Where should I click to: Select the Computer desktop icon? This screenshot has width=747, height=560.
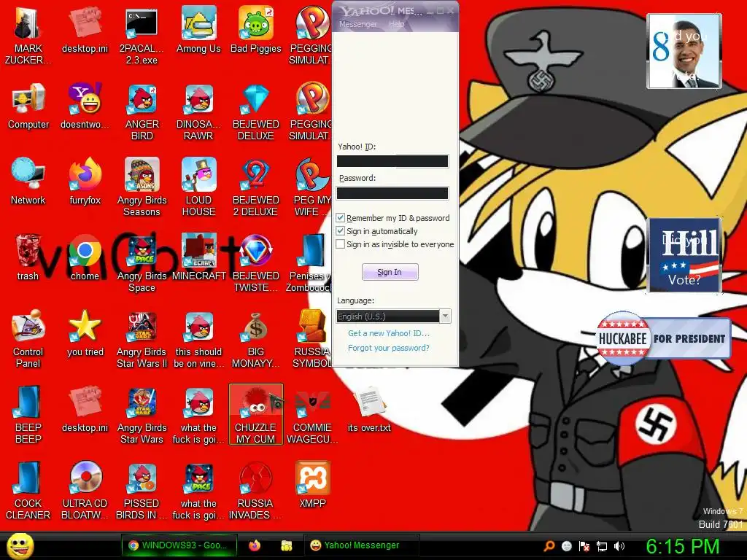pyautogui.click(x=28, y=106)
